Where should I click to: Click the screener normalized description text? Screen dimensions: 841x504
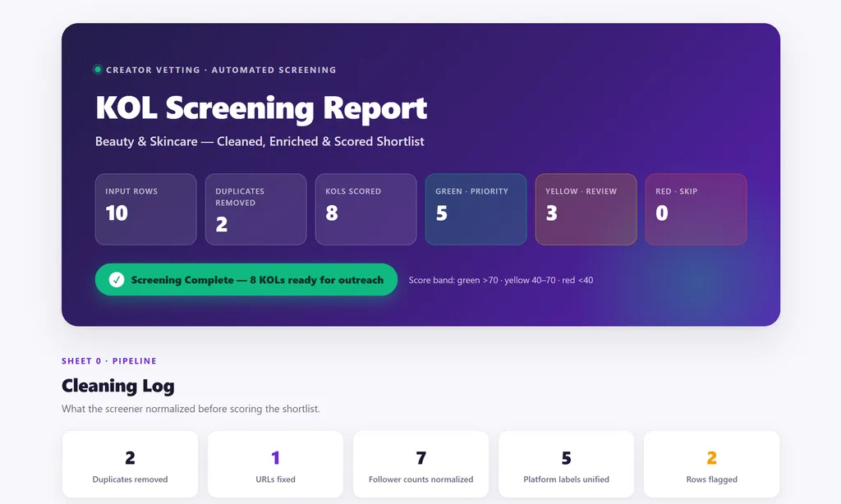pos(191,409)
